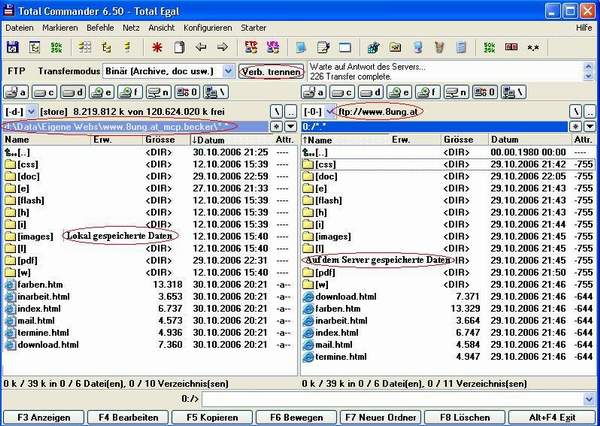
Task: Click the disk save icon in toolbar
Action: pyautogui.click(x=13, y=47)
